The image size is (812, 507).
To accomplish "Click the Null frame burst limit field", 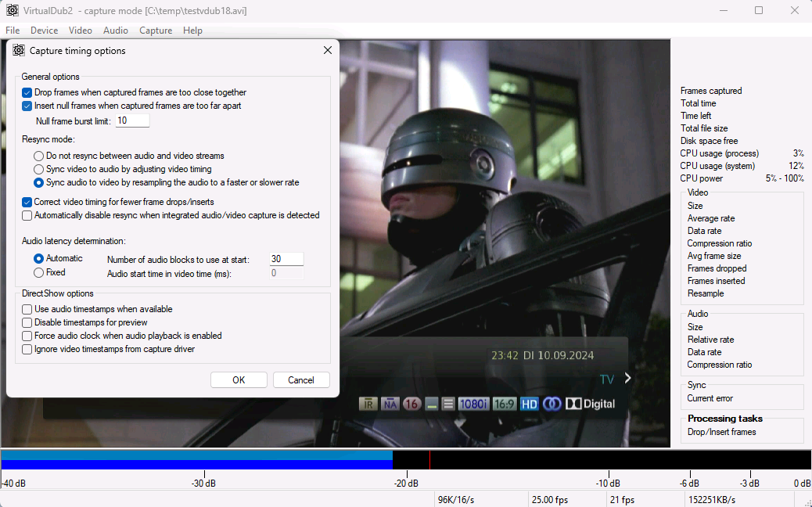I will [x=132, y=120].
